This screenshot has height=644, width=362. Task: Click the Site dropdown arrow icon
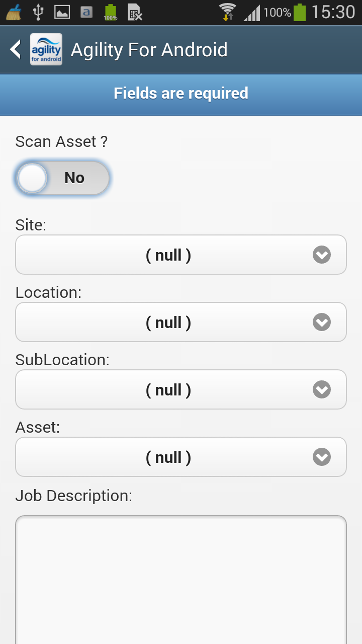(322, 255)
